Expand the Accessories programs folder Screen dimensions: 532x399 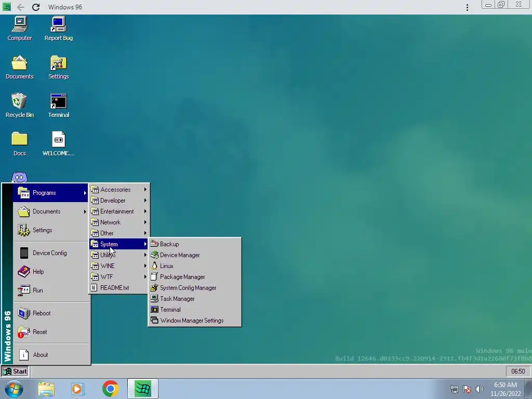coord(119,189)
